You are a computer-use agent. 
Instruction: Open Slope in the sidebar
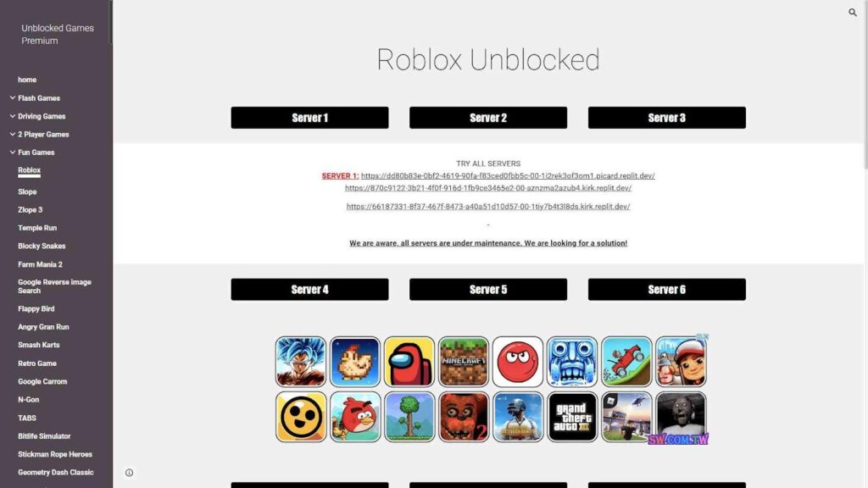(x=27, y=191)
